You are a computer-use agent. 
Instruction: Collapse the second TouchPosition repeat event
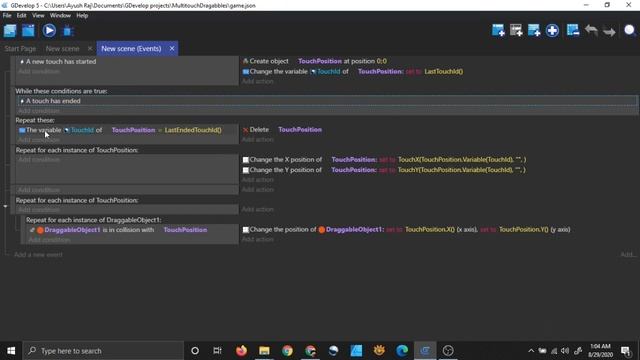coord(5,206)
